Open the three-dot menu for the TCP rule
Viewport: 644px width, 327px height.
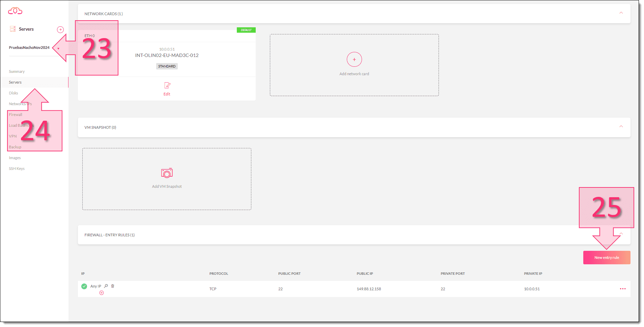click(x=623, y=289)
